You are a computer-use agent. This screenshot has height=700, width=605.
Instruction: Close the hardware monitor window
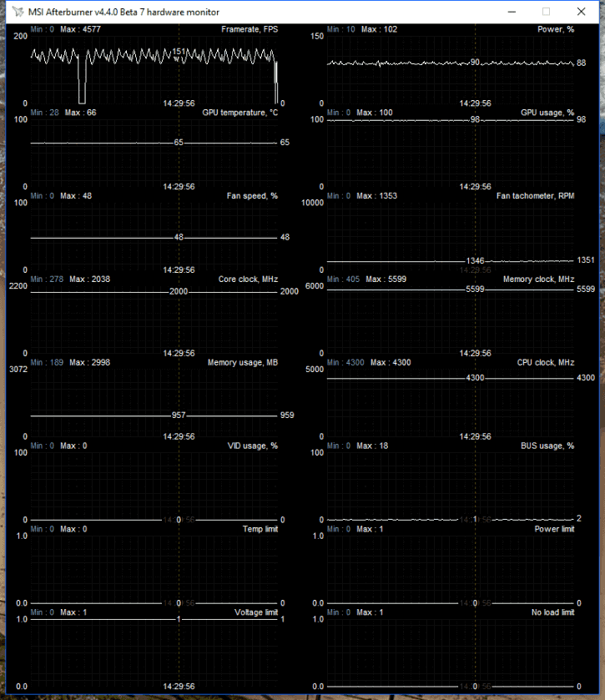click(581, 12)
